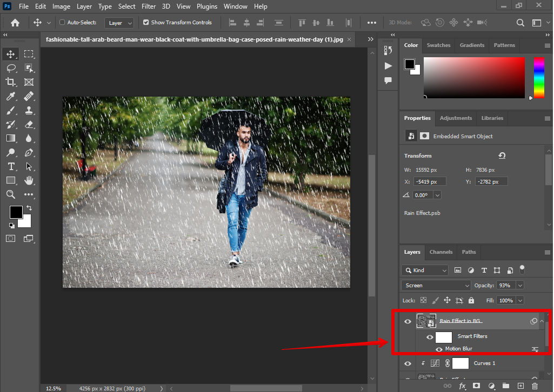Select the Path Selection tool

pos(29,166)
